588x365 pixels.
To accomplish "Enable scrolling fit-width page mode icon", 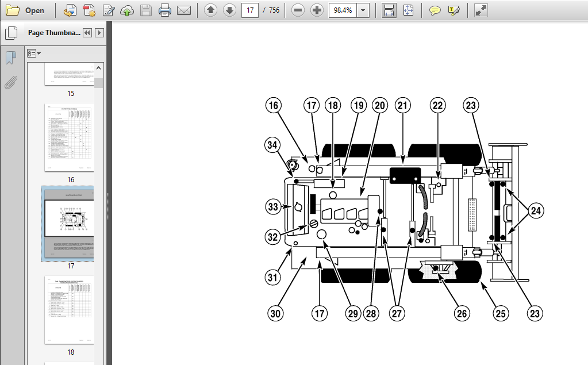I will pos(389,10).
